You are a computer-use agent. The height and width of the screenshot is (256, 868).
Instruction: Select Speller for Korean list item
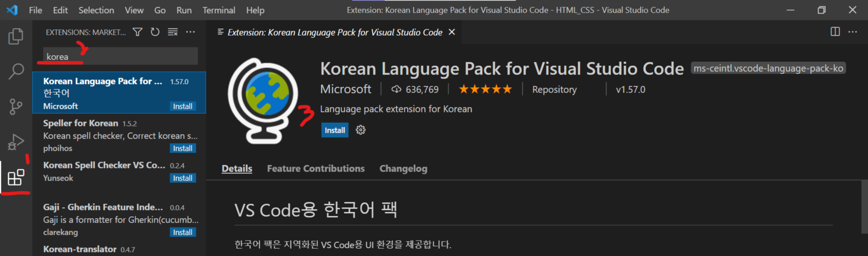119,135
